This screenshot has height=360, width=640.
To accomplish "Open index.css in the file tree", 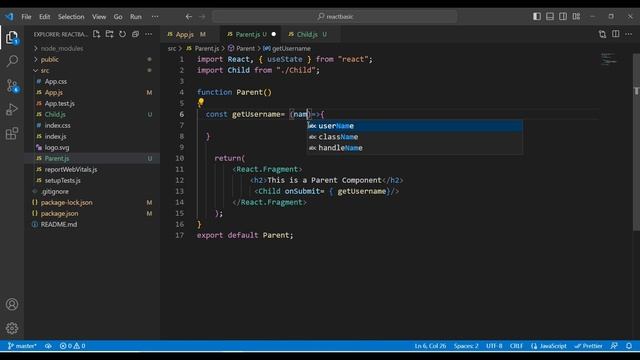I will (92, 125).
